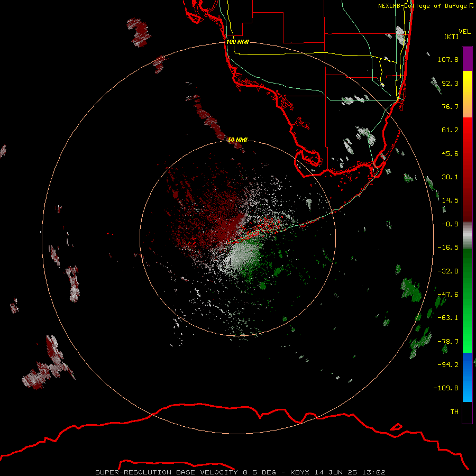Viewport: 476px width, 476px height.
Task: Click the -63.1 velocity scale value
Action: point(448,318)
